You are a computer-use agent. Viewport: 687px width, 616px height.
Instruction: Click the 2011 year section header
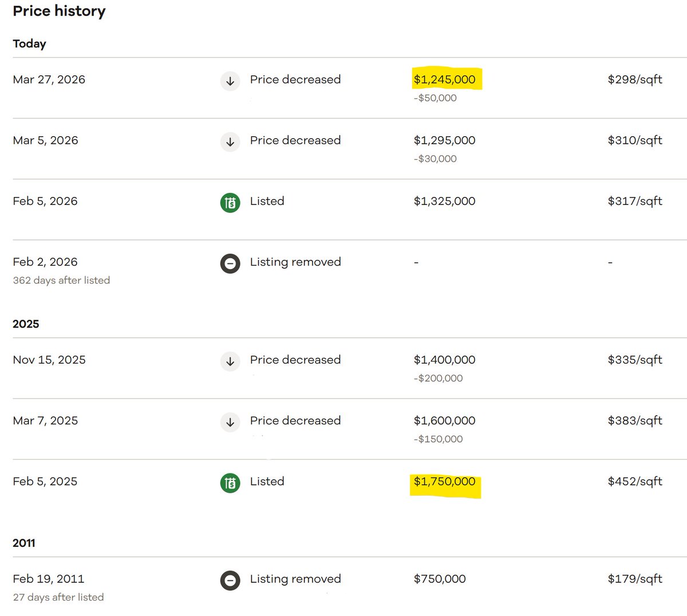(24, 543)
